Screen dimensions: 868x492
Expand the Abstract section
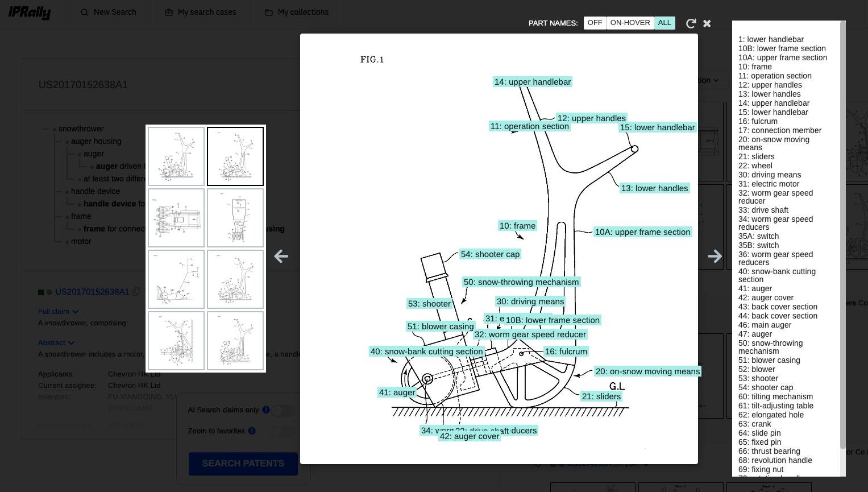coord(56,343)
